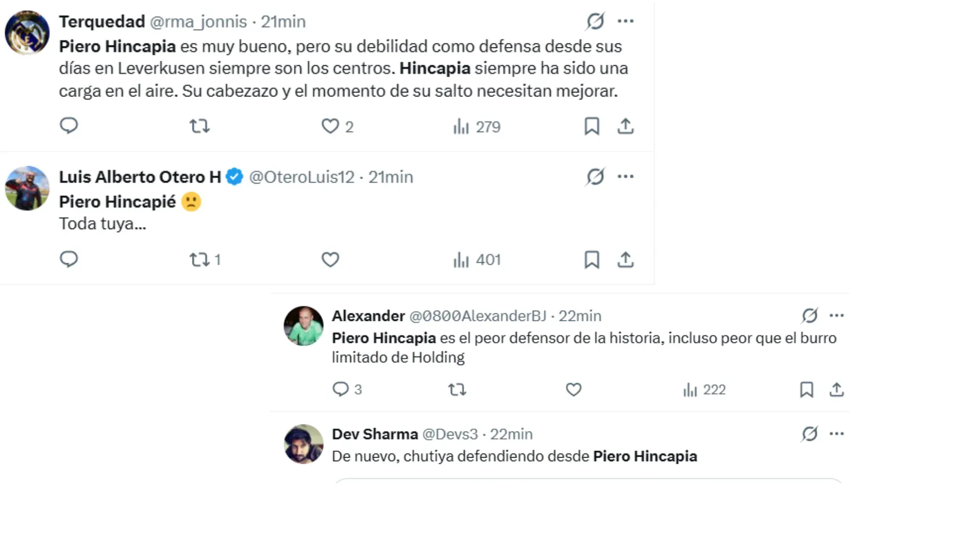The width and height of the screenshot is (980, 551).
Task: View the 401 views stat on Otero's tweet
Action: pyautogui.click(x=476, y=260)
